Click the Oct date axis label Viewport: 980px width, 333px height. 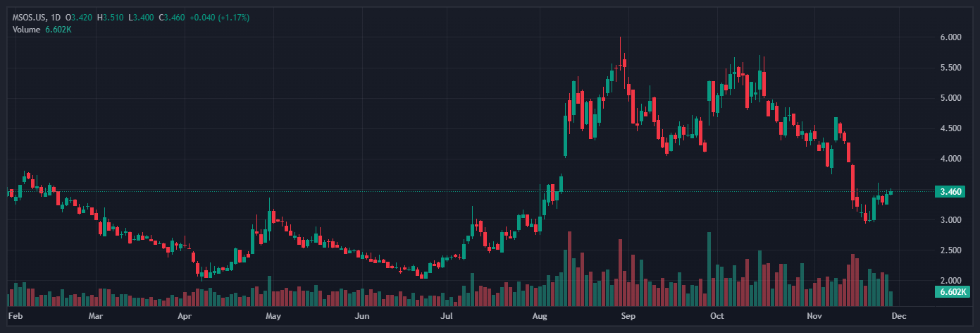(717, 317)
